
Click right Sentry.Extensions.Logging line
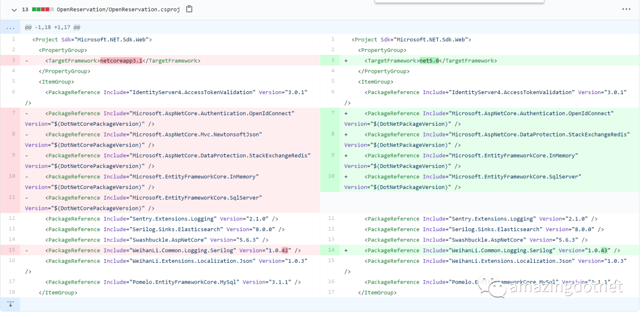(490, 219)
